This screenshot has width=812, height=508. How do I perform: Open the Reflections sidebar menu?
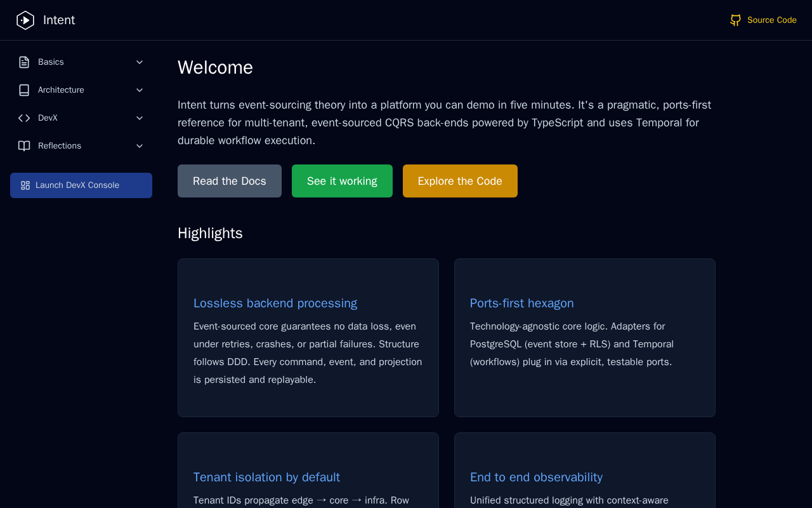click(81, 146)
